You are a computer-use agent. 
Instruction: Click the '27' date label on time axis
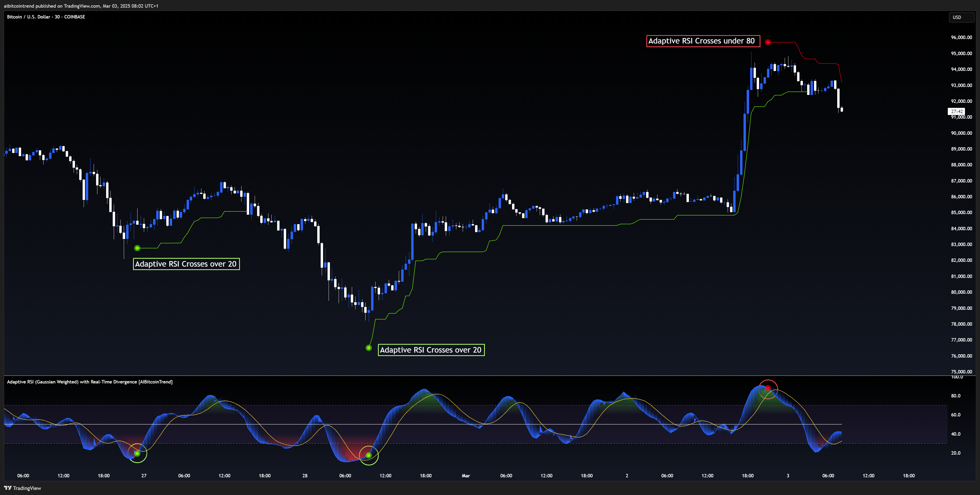coord(144,475)
